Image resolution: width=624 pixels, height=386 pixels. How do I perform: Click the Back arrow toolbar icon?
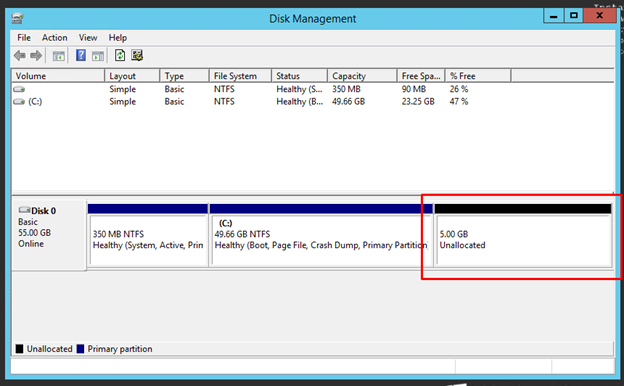click(20, 55)
